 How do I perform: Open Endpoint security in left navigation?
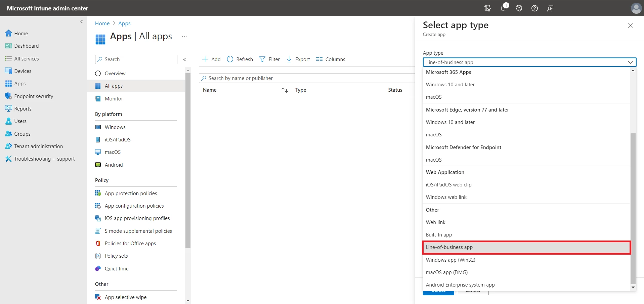click(x=29, y=96)
